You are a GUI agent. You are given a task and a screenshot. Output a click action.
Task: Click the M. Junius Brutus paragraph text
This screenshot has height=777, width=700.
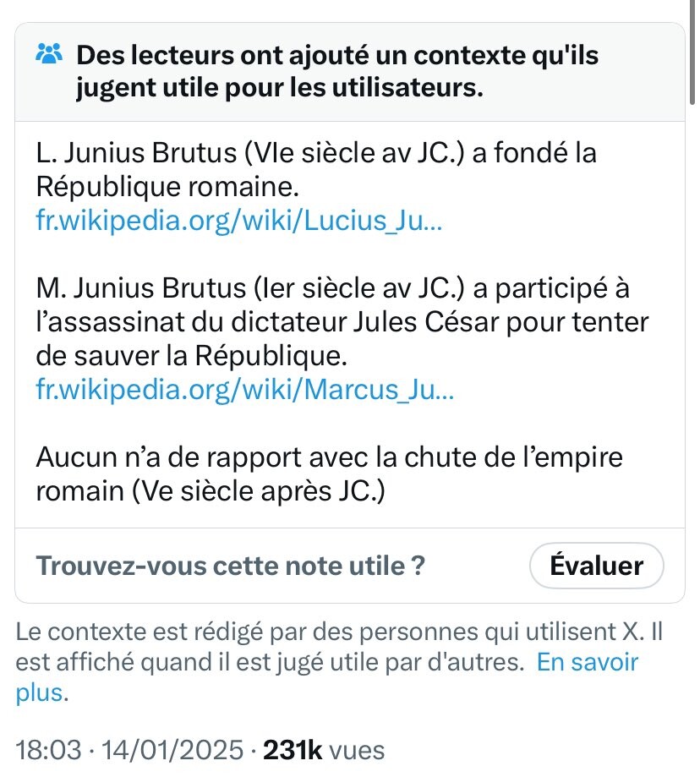pyautogui.click(x=342, y=321)
